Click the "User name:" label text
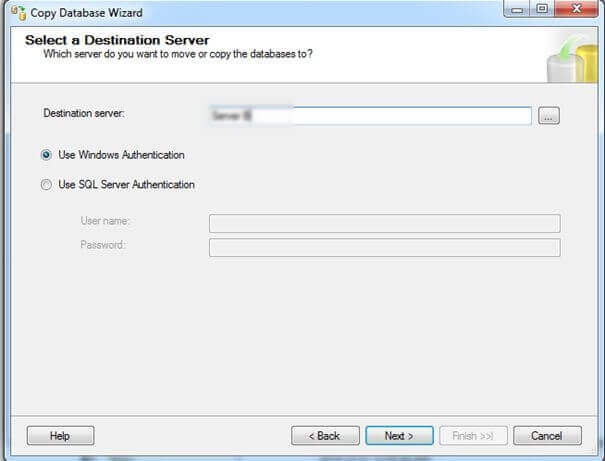Viewport: 605px width, 461px height. pos(106,221)
